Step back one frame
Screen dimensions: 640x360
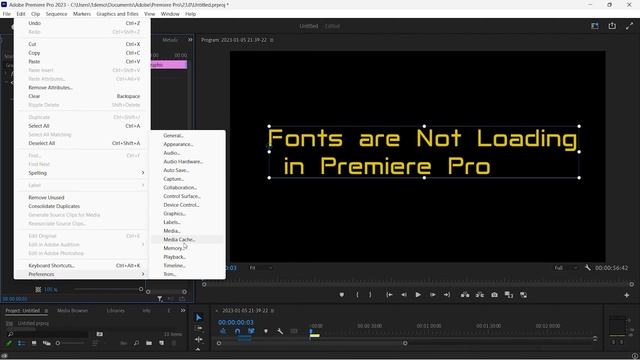click(404, 295)
